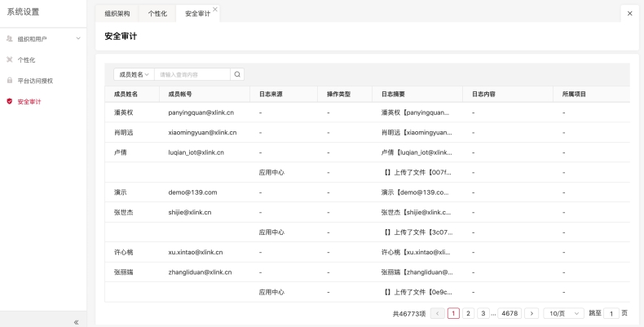The height and width of the screenshot is (327, 644).
Task: Close the 安全审计 tab with its x icon
Action: tap(215, 9)
